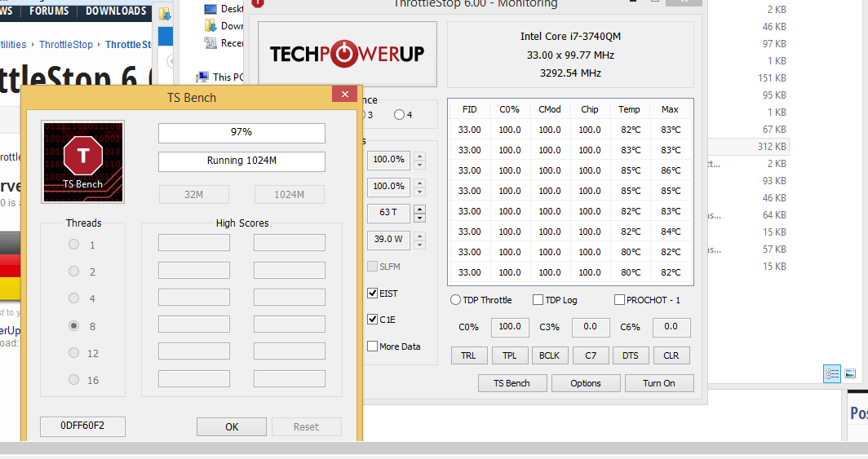868x459 pixels.
Task: Increase the 39.0 W power spinner
Action: click(x=419, y=236)
